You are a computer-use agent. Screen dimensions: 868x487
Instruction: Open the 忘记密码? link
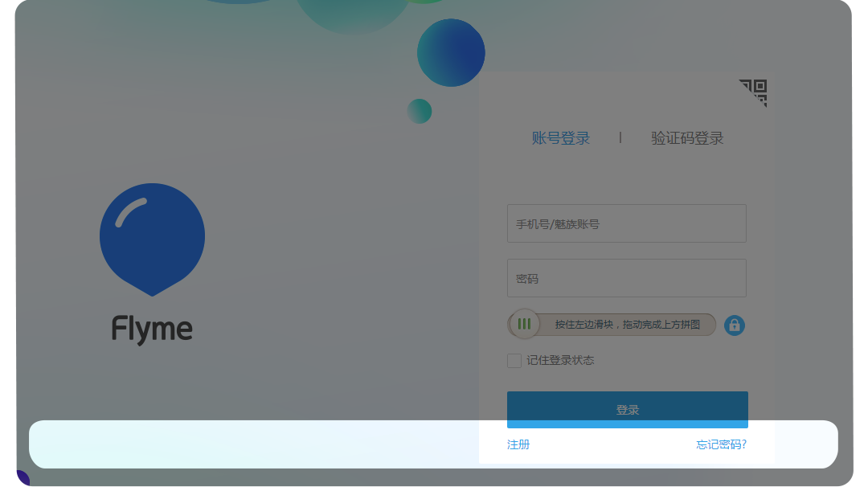[x=721, y=444]
